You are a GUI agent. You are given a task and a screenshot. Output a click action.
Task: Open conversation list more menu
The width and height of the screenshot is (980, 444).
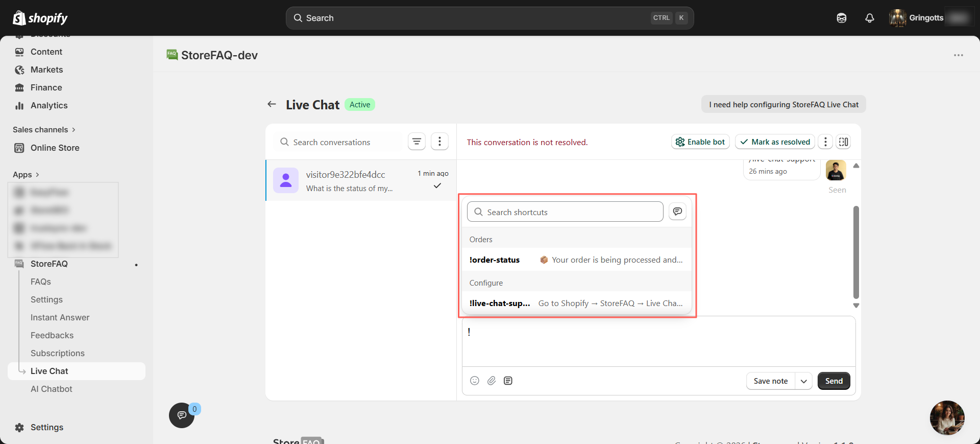[x=439, y=142]
